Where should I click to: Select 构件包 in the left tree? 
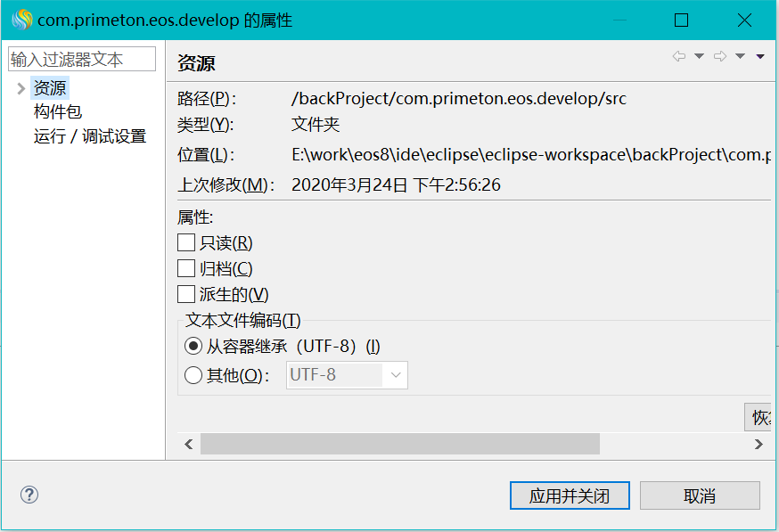tap(57, 112)
